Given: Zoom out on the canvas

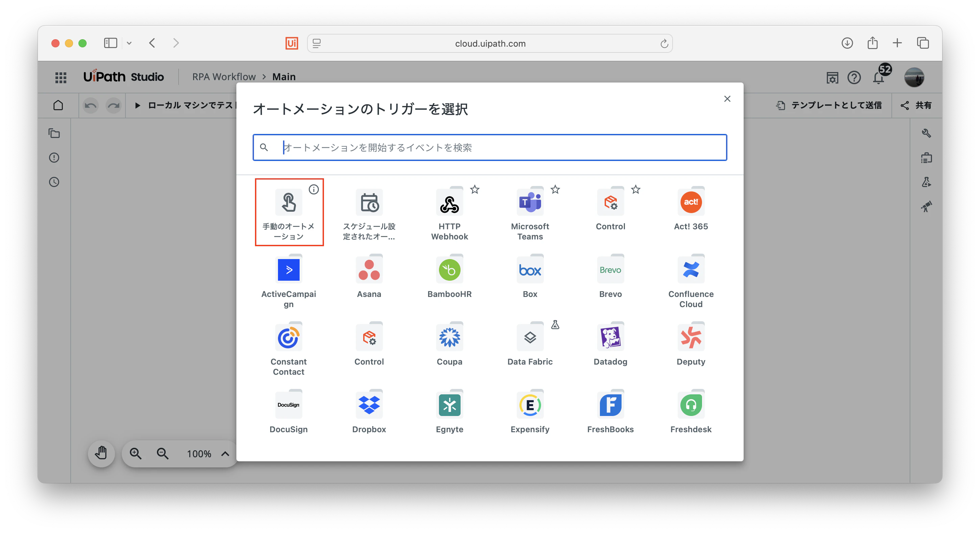Looking at the screenshot, I should pyautogui.click(x=162, y=453).
